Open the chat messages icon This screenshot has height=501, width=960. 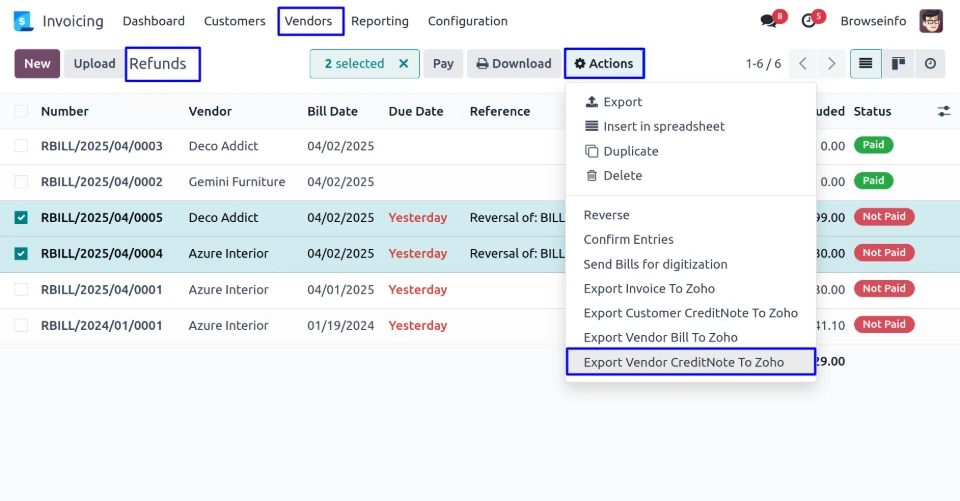tap(768, 21)
